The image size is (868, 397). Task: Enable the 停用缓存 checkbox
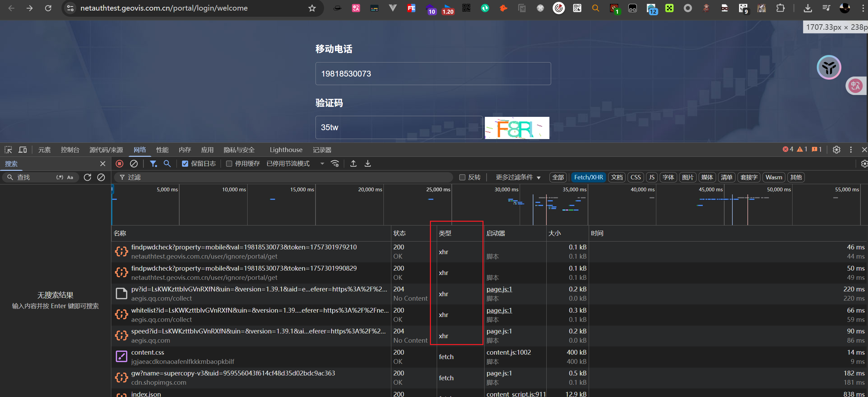229,164
